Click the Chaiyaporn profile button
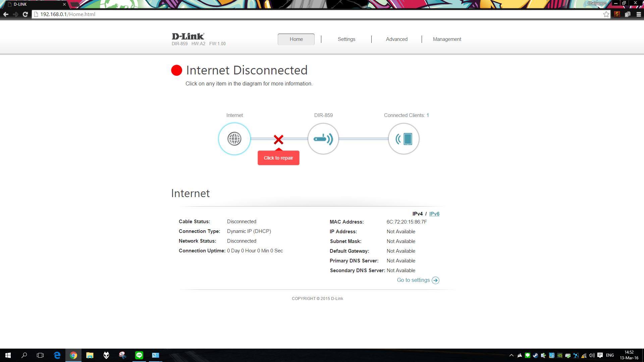The width and height of the screenshot is (644, 362). 597,3
